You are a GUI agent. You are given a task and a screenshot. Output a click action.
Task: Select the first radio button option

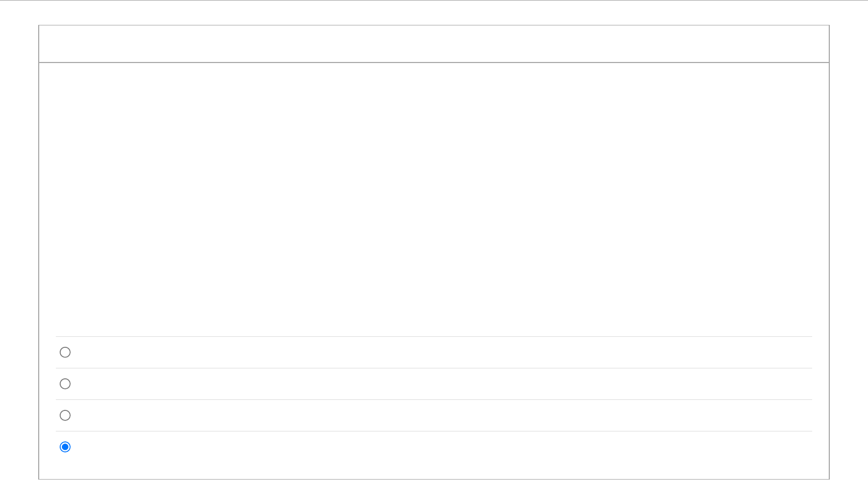coord(65,352)
